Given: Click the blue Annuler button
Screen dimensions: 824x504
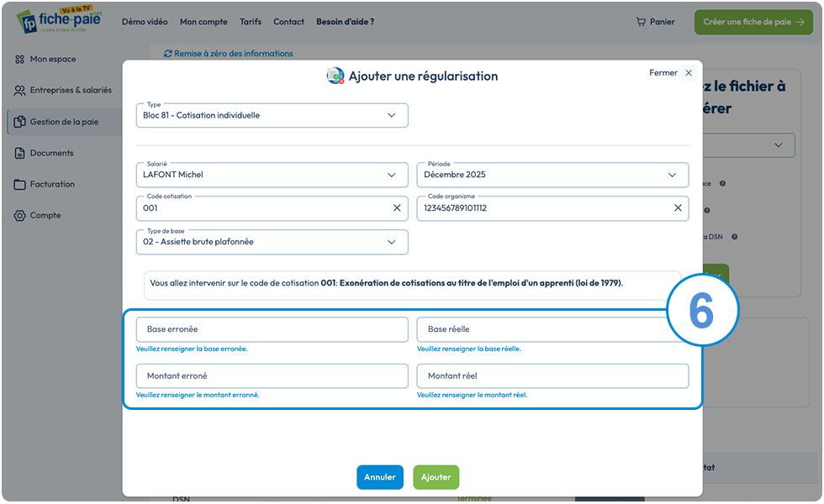Looking at the screenshot, I should coord(380,477).
